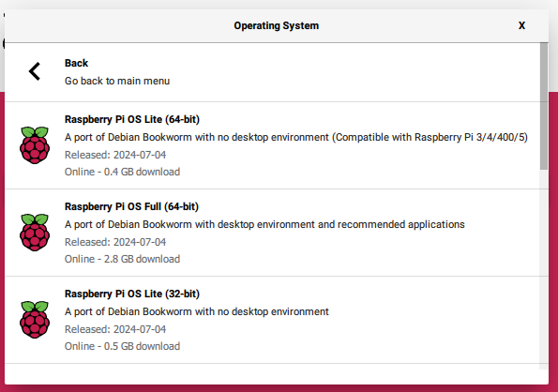The image size is (558, 392).
Task: Select Raspberry Pi OS Lite (64-bit) title
Action: (132, 119)
